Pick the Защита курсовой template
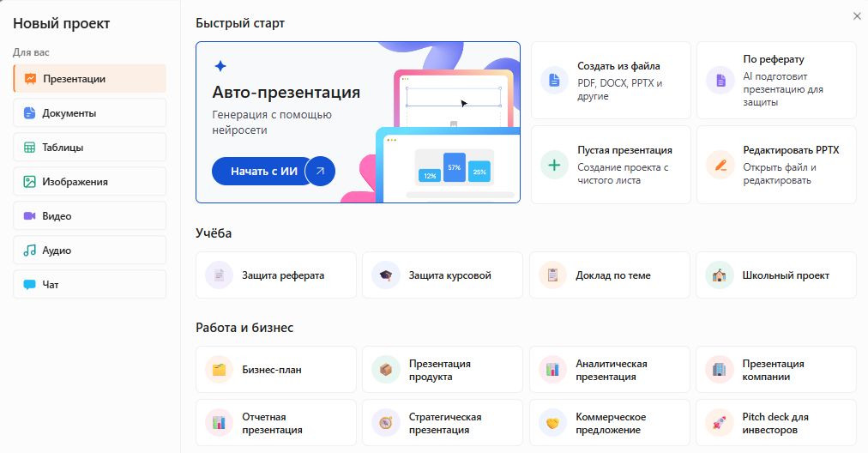 (443, 275)
